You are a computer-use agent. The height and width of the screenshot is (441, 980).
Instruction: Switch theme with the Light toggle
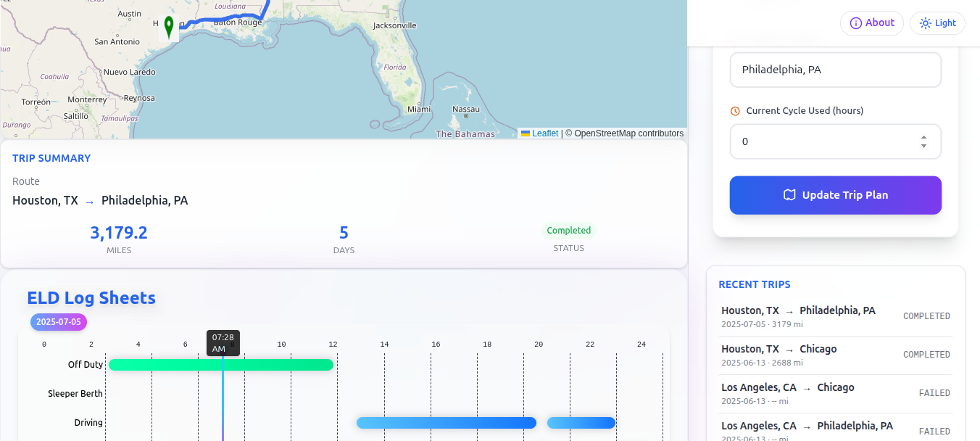[937, 23]
